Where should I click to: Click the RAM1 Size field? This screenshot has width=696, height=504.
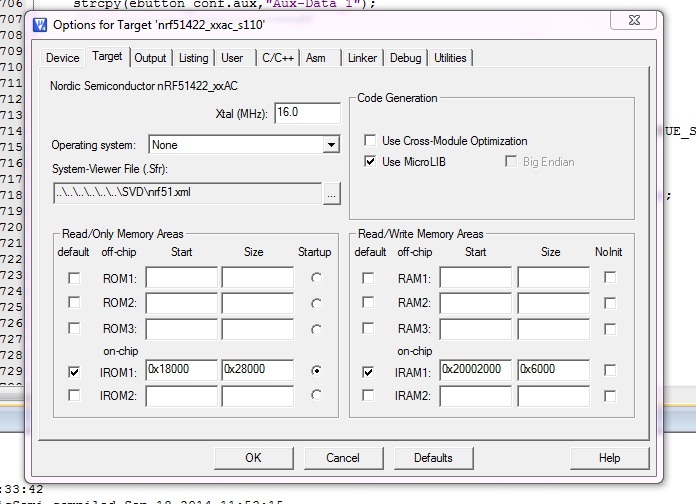[x=554, y=278]
